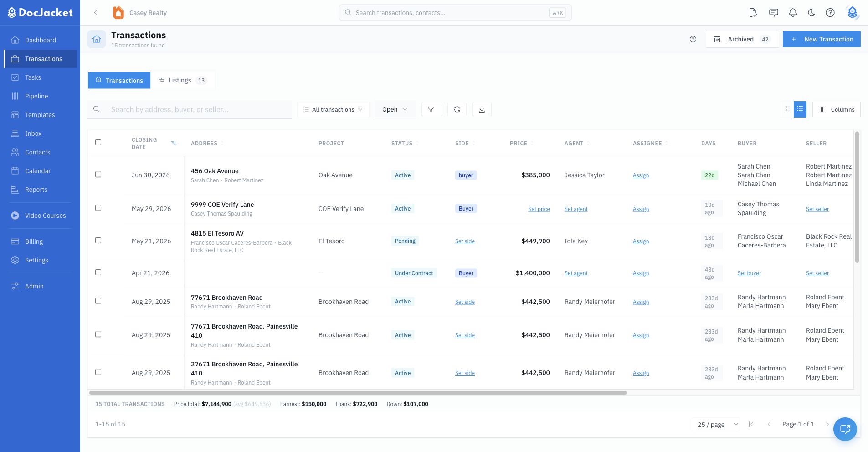Check the 77671 Brookhaven Road, Painesville checkbox

click(98, 334)
